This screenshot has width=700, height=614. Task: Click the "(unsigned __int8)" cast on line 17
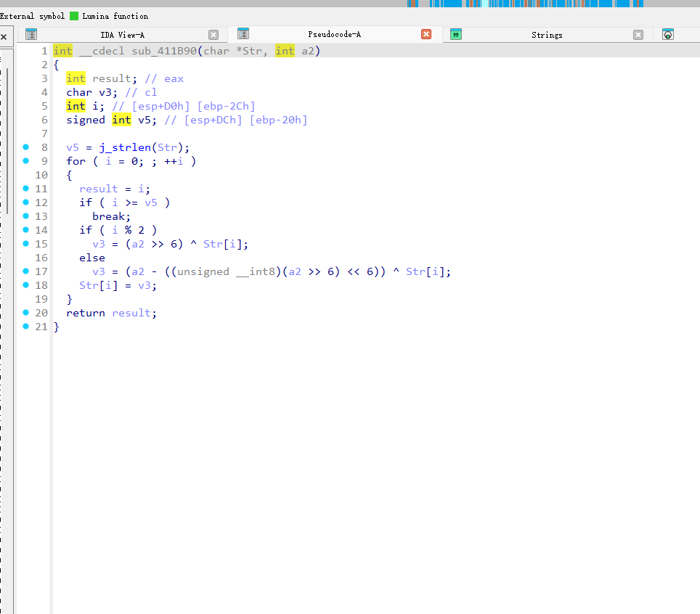227,271
